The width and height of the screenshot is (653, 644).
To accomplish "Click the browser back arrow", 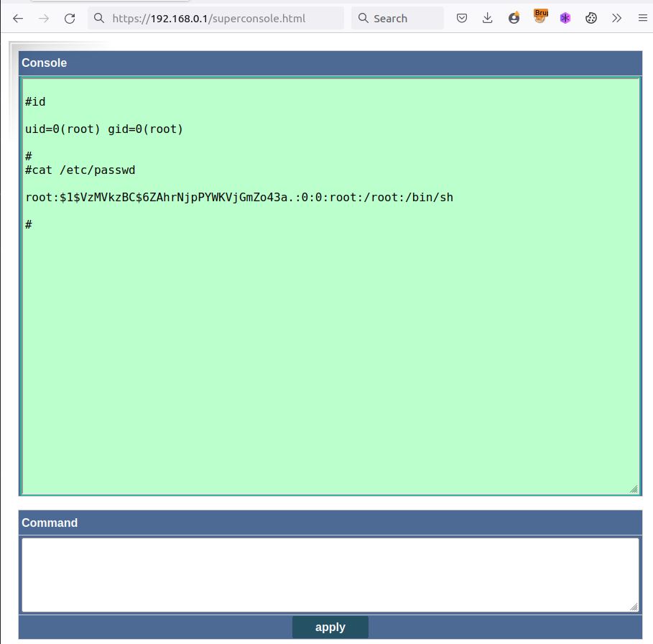I will click(x=19, y=19).
